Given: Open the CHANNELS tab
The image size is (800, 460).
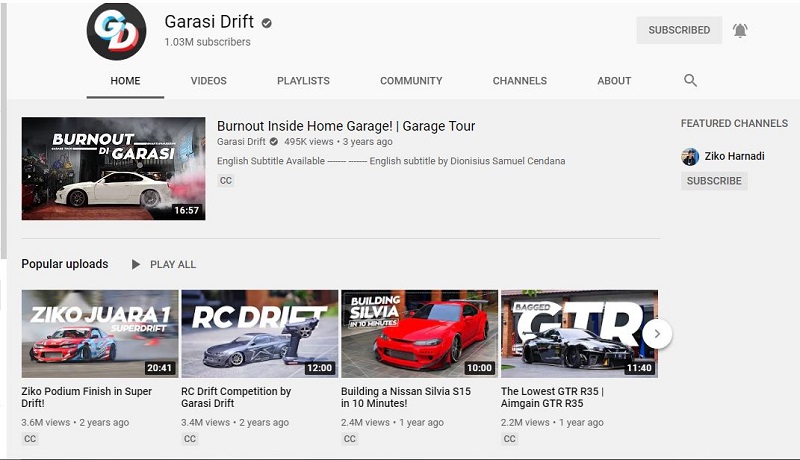Looking at the screenshot, I should [519, 81].
